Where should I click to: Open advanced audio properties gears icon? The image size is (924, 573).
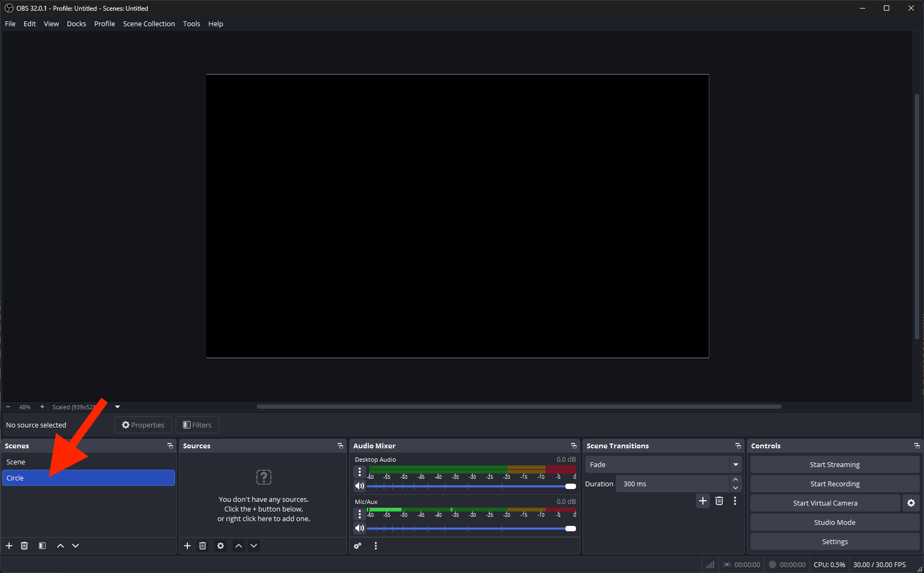358,546
